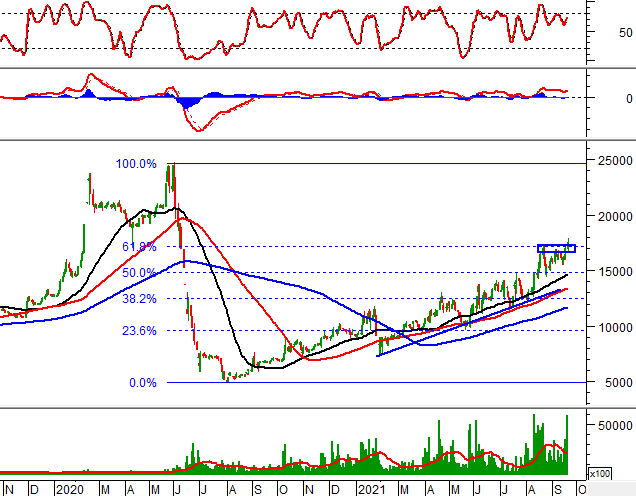Select the 50.0% Fibonacci retracement label
This screenshot has height=496, width=636.
point(139,273)
